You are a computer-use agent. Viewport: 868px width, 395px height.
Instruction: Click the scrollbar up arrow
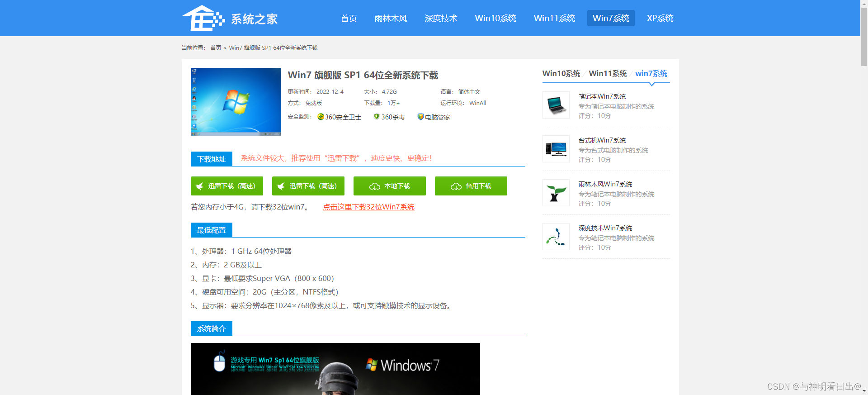point(864,3)
